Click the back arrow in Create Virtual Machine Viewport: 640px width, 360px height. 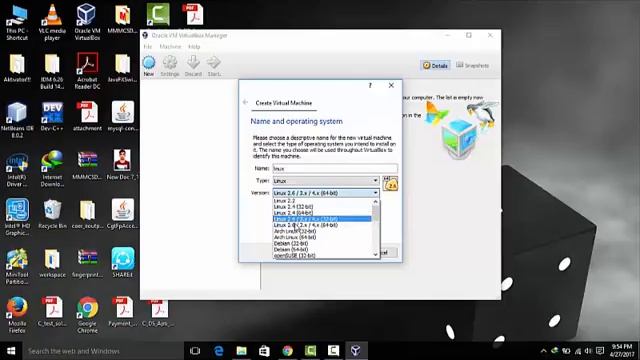[x=245, y=102]
